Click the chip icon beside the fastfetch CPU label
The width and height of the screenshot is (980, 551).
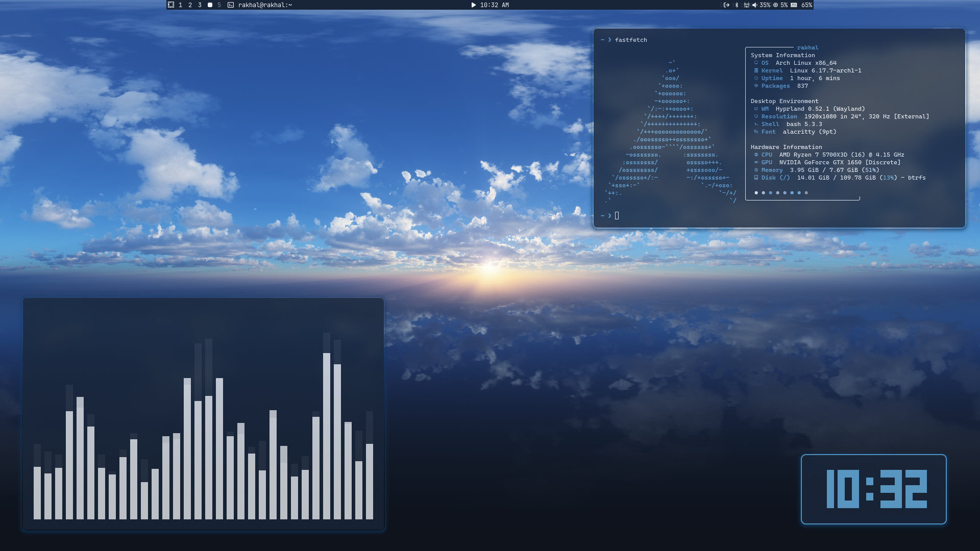[x=756, y=155]
